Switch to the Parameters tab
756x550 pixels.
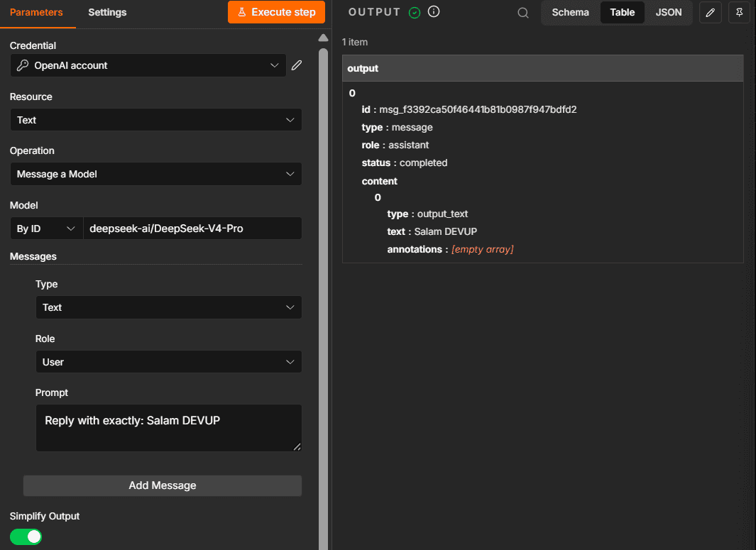[36, 13]
